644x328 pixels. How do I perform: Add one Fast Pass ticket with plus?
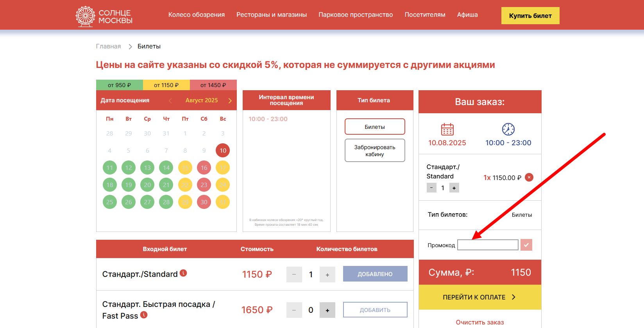pyautogui.click(x=327, y=310)
